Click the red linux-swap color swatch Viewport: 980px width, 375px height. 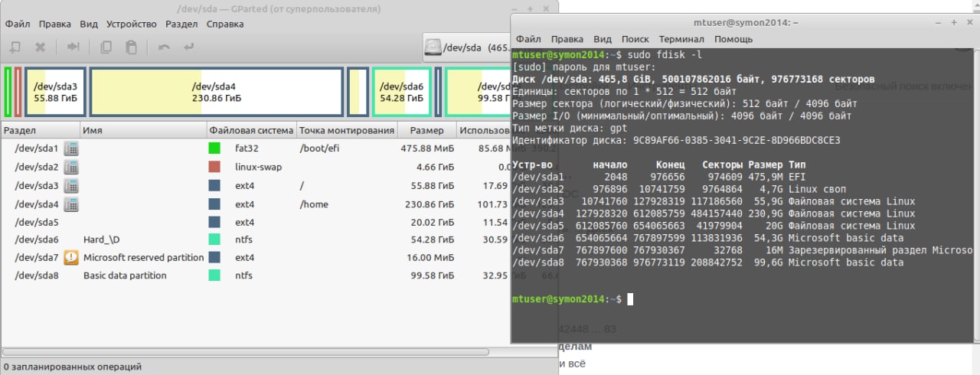(x=214, y=167)
